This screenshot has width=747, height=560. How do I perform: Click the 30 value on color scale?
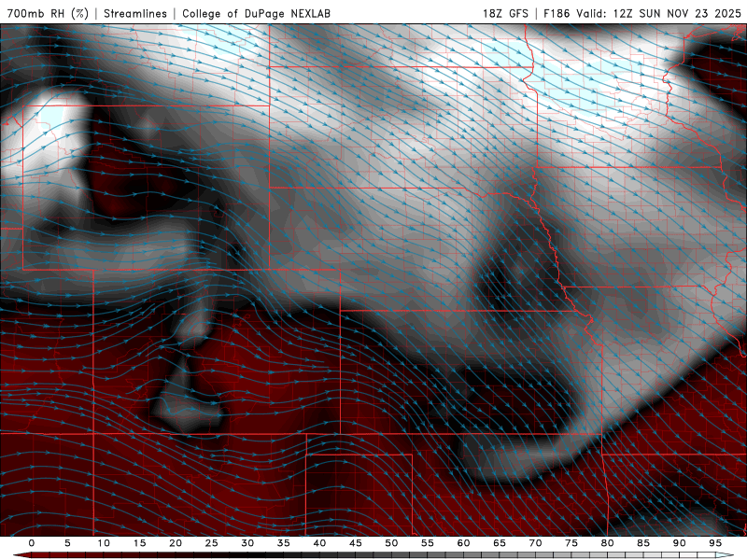pos(247,543)
